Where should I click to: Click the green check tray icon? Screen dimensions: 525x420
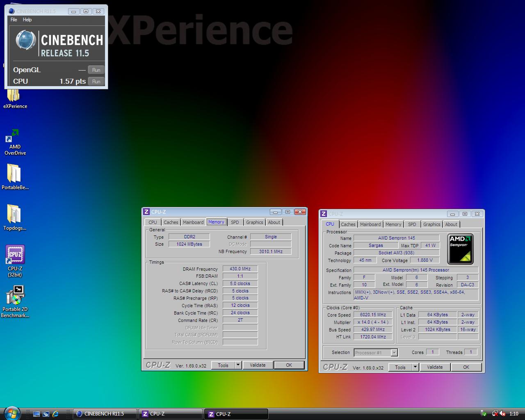(484, 413)
